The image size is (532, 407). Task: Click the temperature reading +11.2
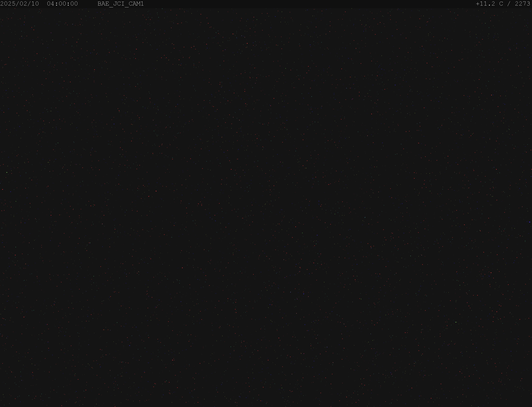pos(485,4)
